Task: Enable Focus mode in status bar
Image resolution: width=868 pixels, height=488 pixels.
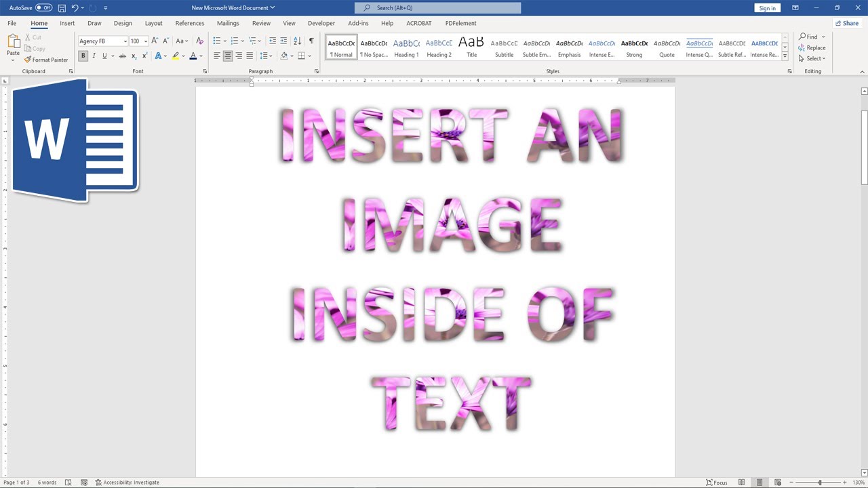Action: 717,483
